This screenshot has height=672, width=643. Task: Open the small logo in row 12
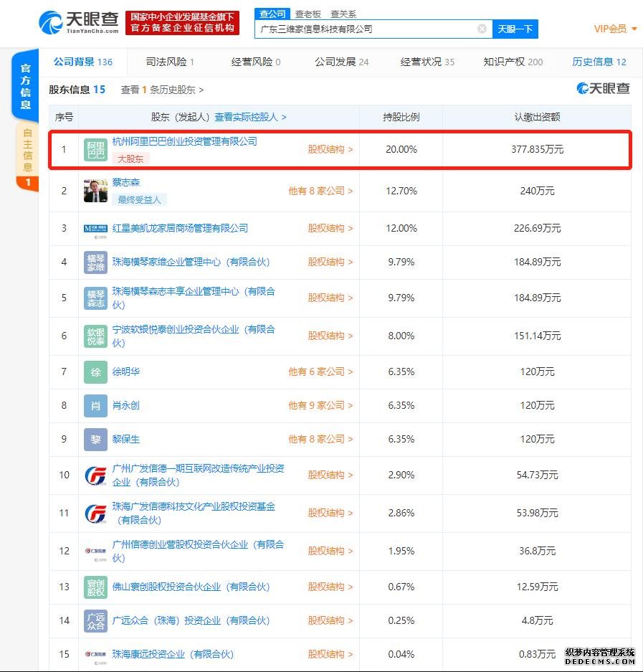(95, 552)
